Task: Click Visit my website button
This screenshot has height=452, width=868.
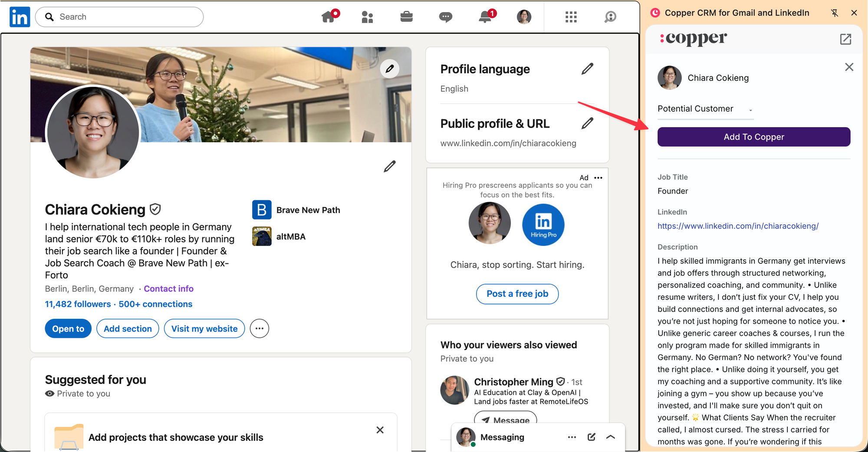Action: coord(204,329)
